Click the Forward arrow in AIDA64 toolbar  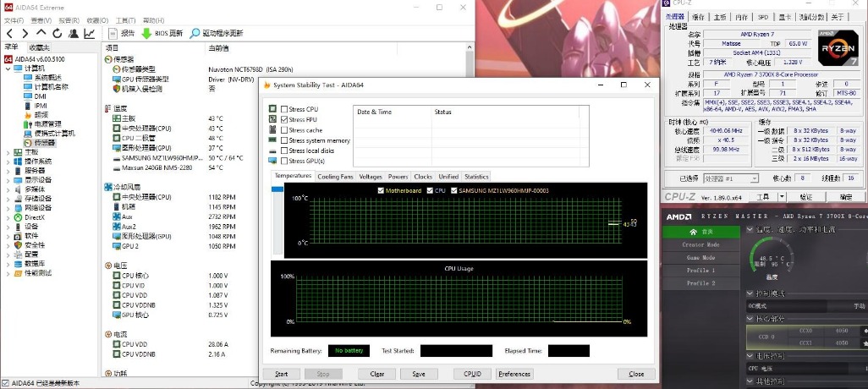[x=25, y=34]
